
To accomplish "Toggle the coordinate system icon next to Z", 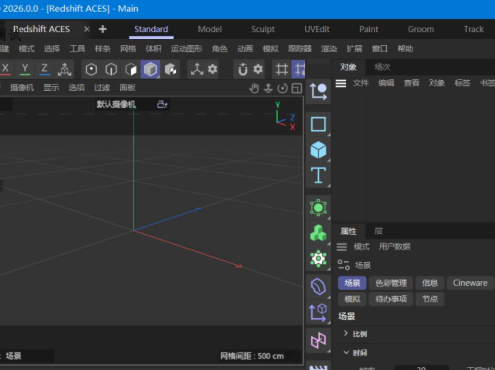I will (x=65, y=69).
